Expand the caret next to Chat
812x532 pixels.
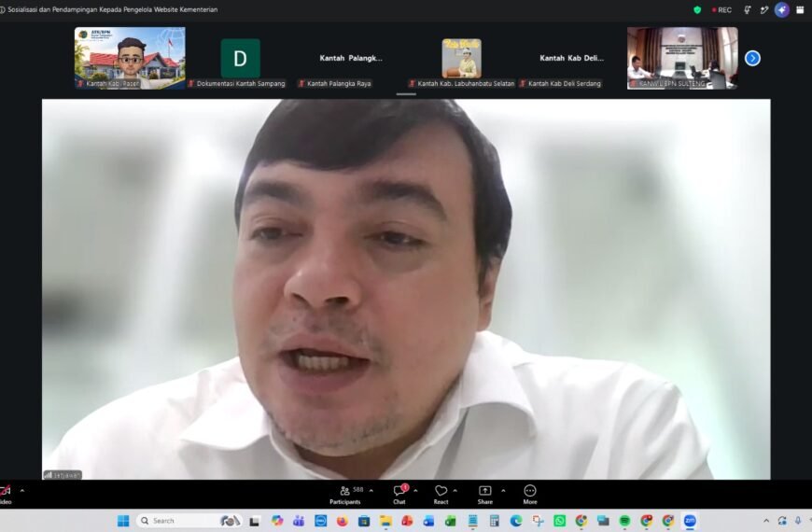[x=416, y=490]
